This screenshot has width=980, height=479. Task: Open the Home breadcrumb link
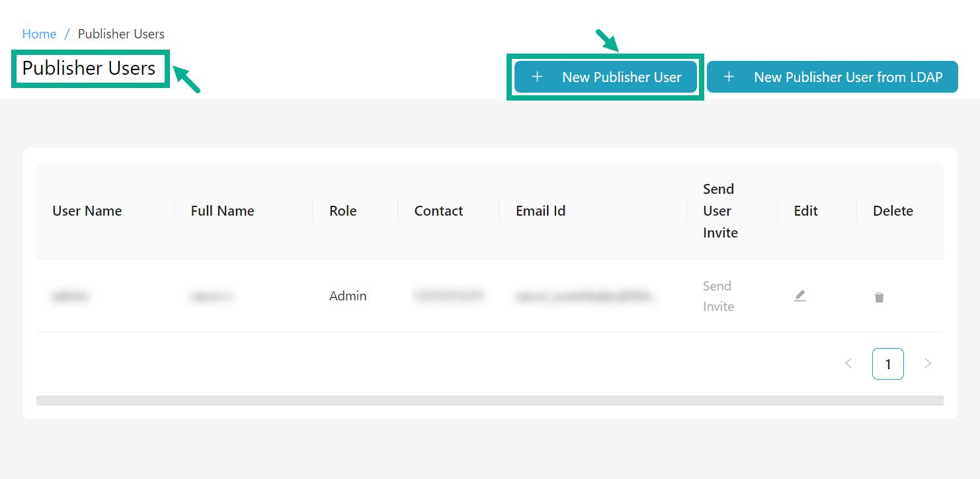click(x=39, y=33)
